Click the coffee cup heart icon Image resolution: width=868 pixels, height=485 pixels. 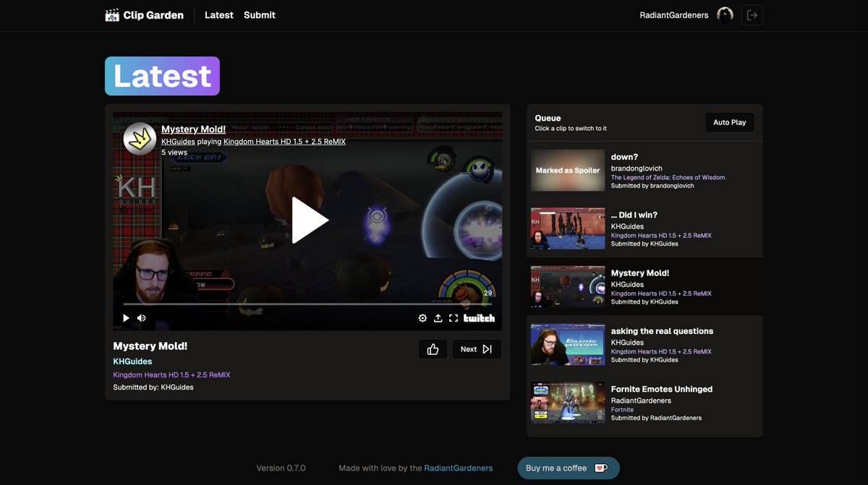coord(600,468)
